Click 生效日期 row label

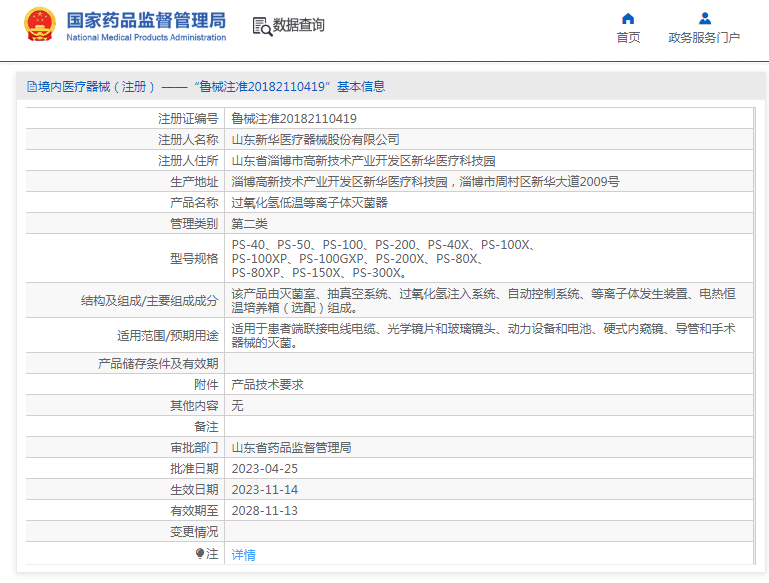click(x=194, y=490)
